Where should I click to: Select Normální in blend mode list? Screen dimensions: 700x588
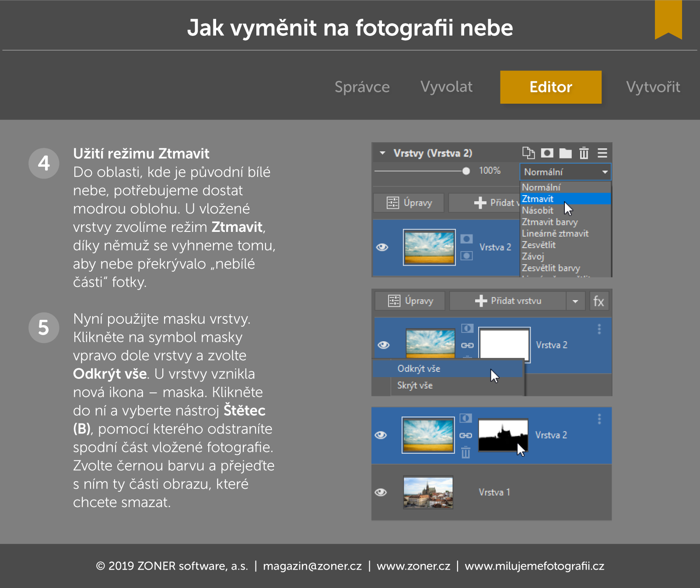565,187
